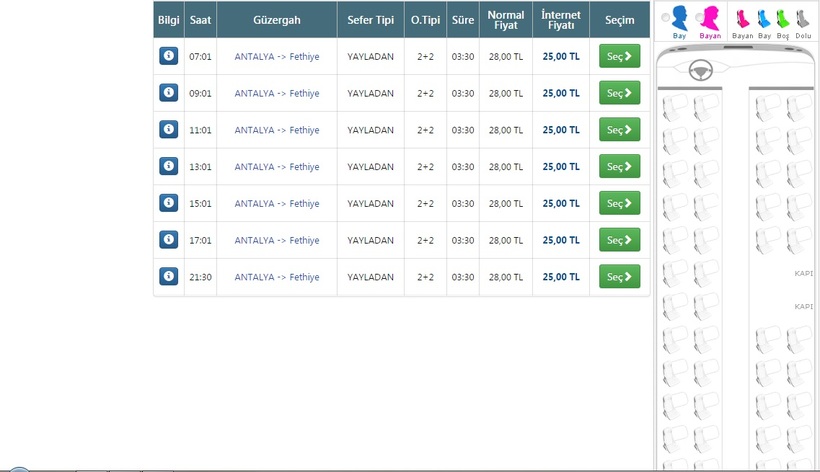Viewport: 820px width, 472px height.
Task: Open info for the 09:01 trip
Action: point(169,93)
